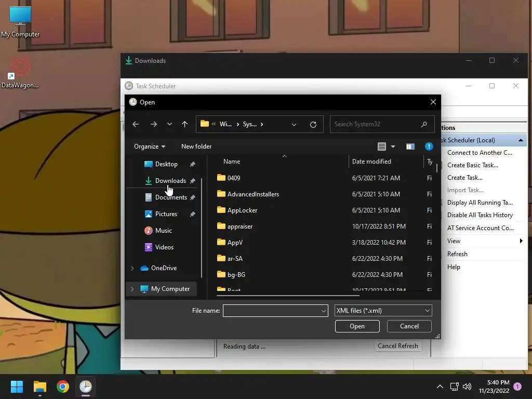Viewport: 532px width, 399px height.
Task: Open the XML files type dropdown
Action: click(383, 311)
